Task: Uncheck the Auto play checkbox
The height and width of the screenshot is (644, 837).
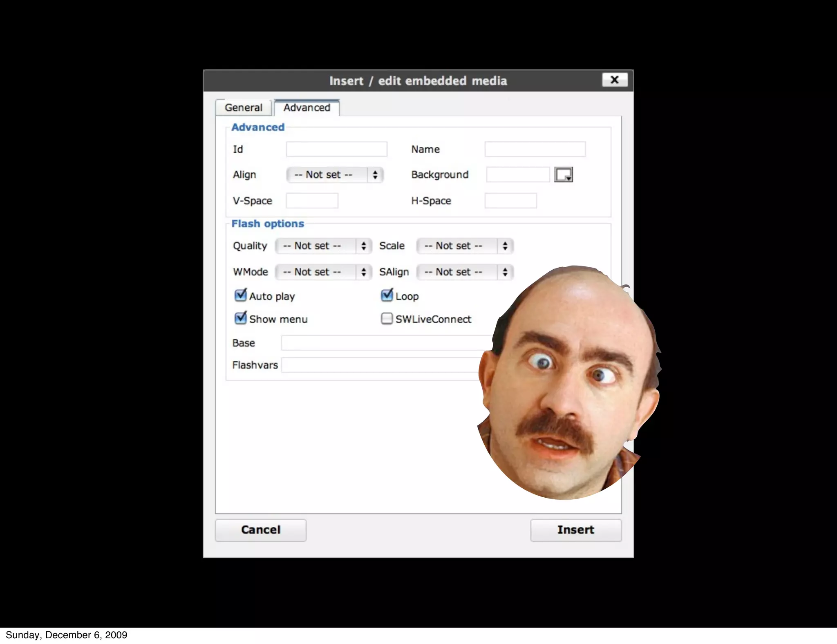Action: (241, 295)
